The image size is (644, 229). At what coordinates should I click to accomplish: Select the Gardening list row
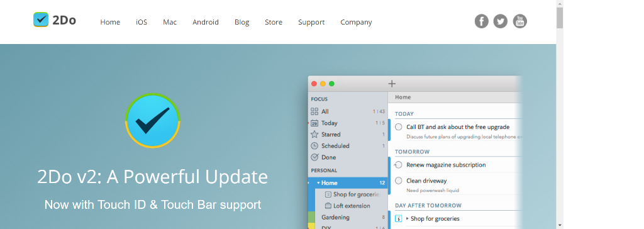(x=348, y=218)
